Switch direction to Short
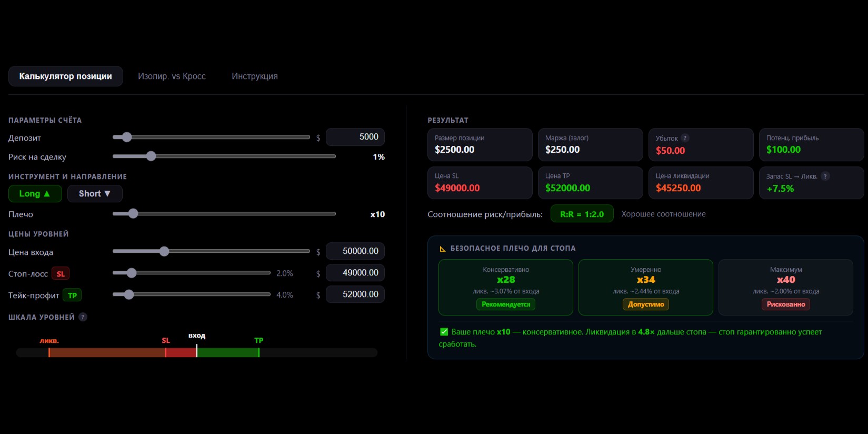868x434 pixels. pos(95,194)
